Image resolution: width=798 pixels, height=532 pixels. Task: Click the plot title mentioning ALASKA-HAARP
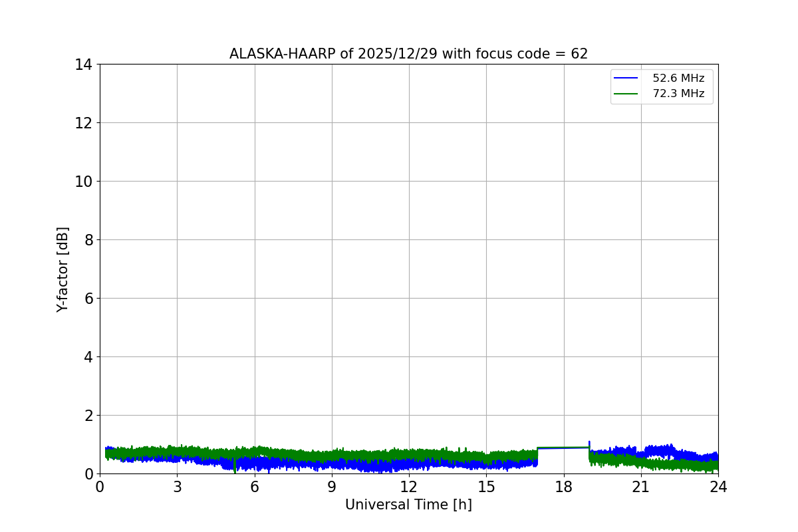(408, 54)
